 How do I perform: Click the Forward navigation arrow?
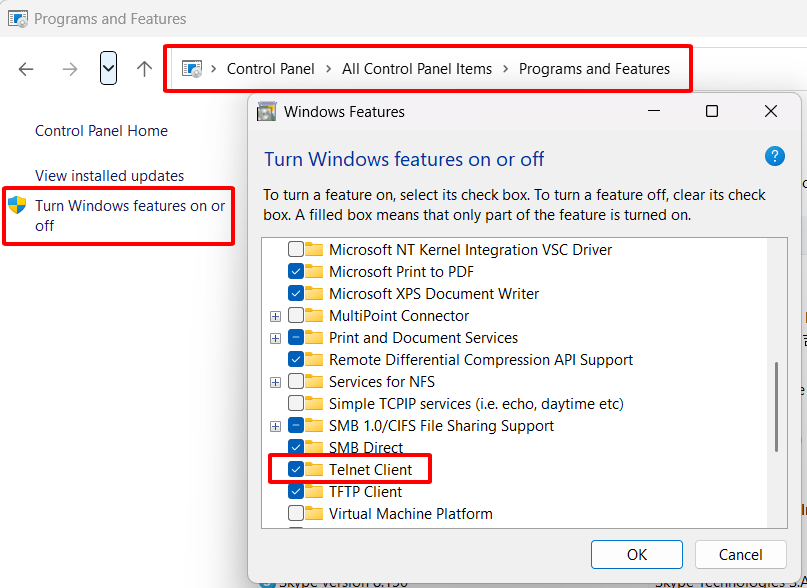(69, 69)
